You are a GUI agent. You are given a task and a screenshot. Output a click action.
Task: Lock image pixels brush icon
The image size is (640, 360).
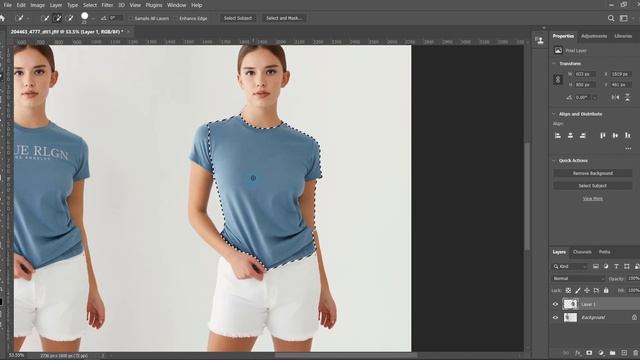point(578,291)
